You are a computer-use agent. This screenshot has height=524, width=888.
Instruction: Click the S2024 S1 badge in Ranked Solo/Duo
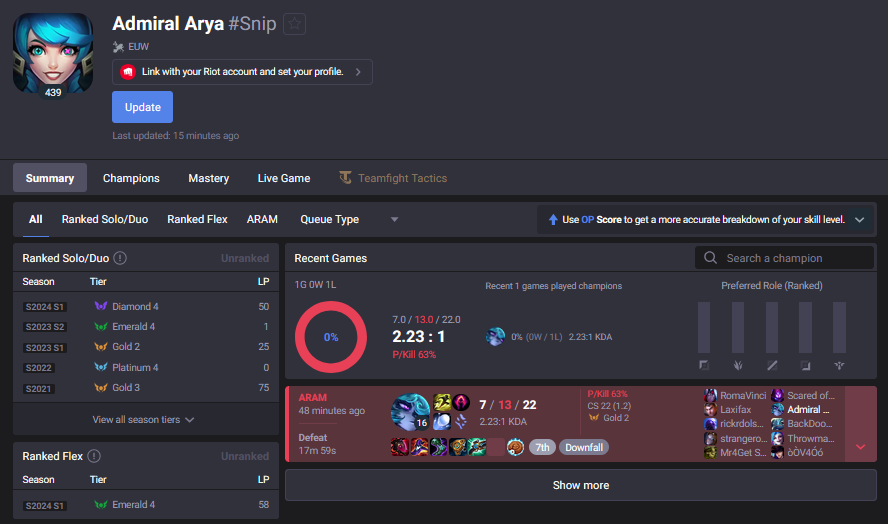[x=44, y=306]
